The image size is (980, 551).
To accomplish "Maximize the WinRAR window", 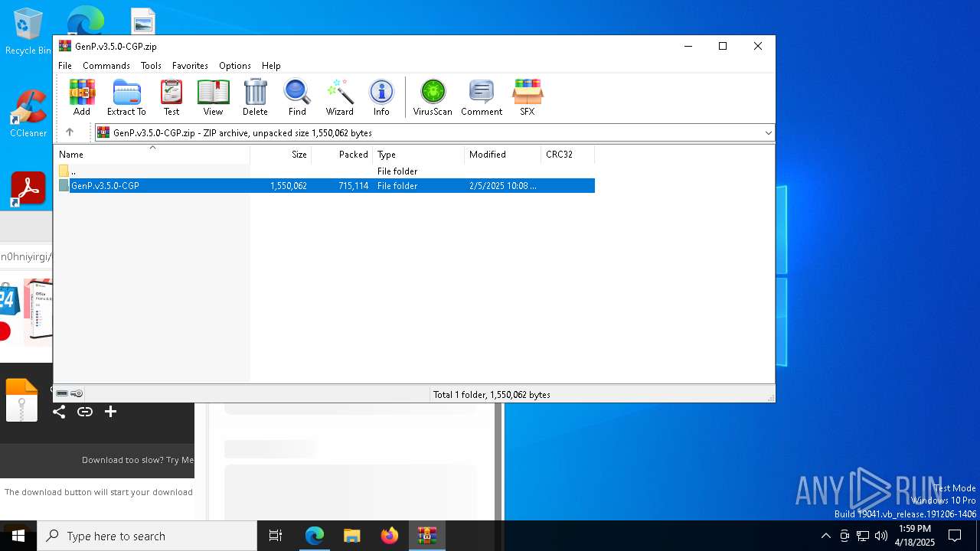I will 722,46.
